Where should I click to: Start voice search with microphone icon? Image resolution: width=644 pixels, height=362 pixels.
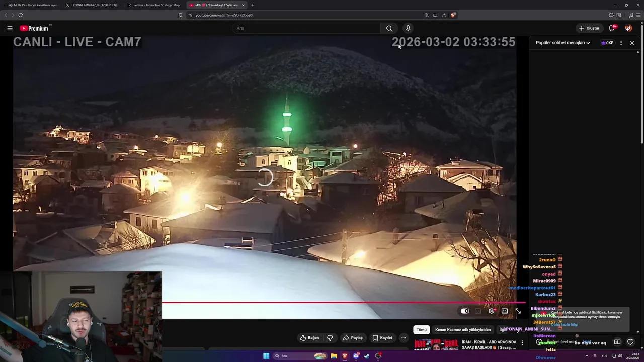coord(408,28)
